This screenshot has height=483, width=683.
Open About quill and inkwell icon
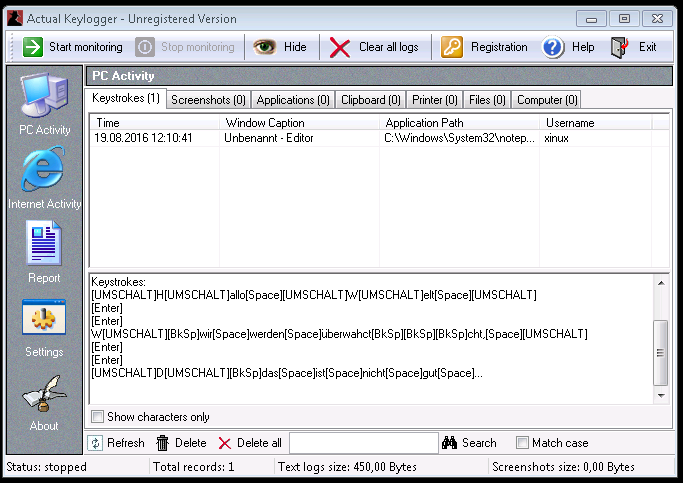(44, 393)
